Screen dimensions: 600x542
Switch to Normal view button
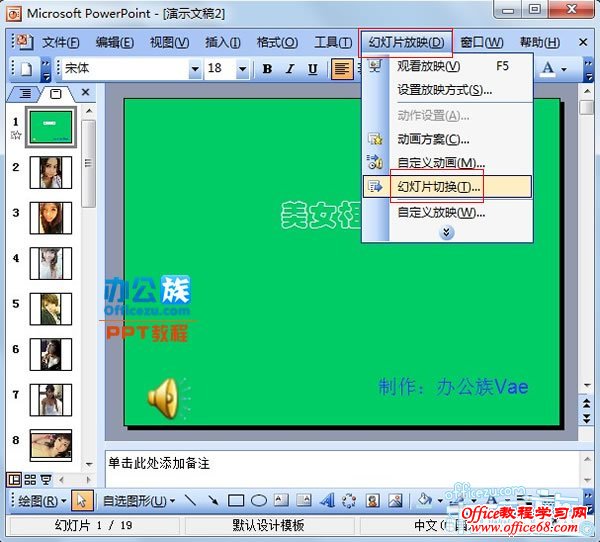point(15,480)
